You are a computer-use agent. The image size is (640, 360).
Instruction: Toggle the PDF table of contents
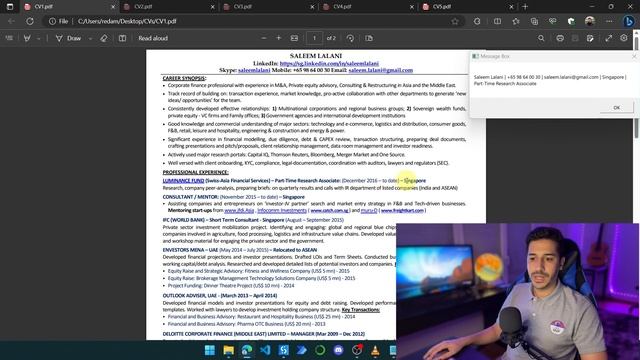click(x=9, y=38)
